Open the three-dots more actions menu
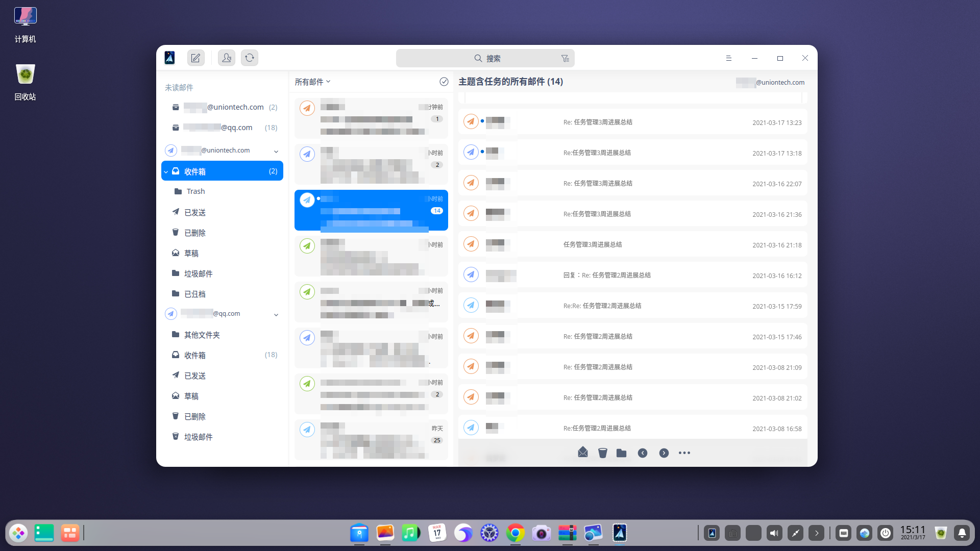This screenshot has width=980, height=551. coord(684,453)
